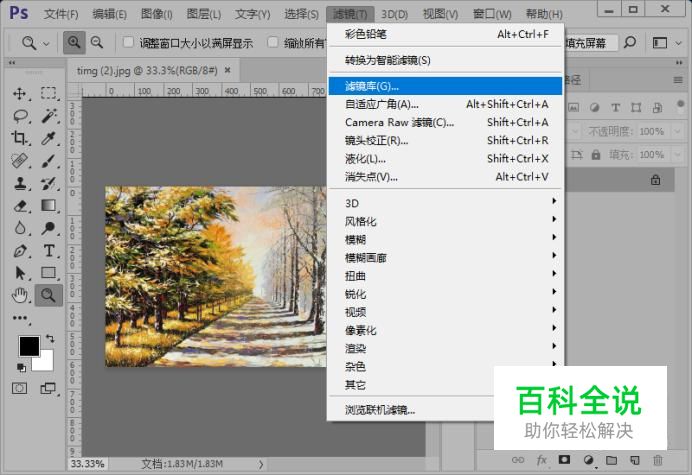Pick the white background color swatch

coord(47,363)
